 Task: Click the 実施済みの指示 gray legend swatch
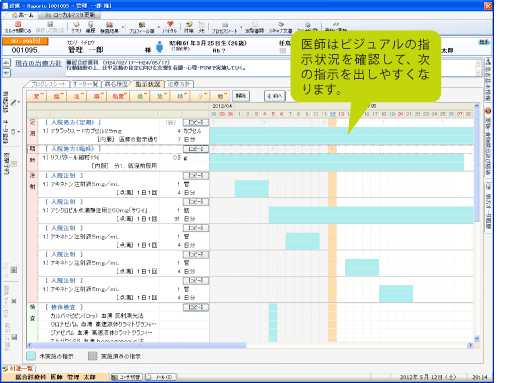coord(93,356)
